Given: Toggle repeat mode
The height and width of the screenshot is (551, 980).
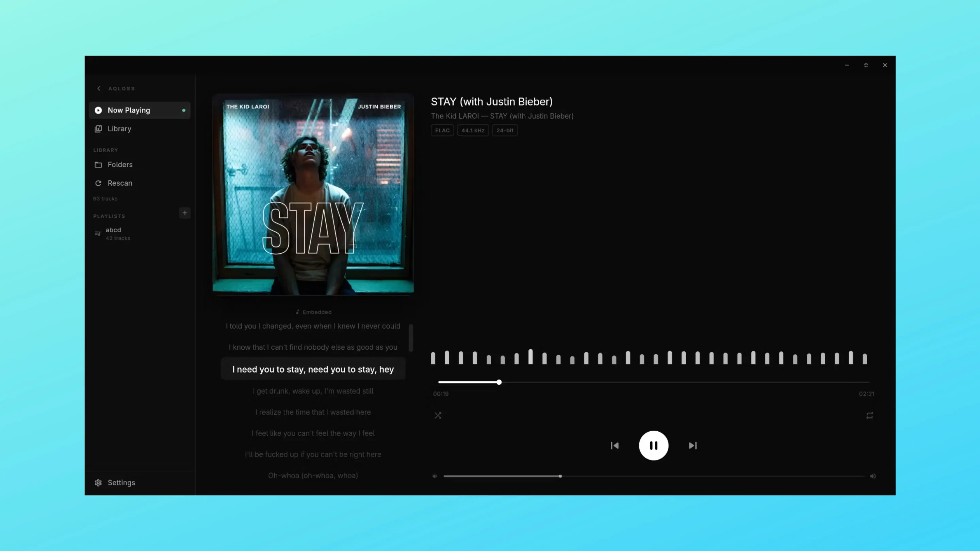Looking at the screenshot, I should 870,416.
